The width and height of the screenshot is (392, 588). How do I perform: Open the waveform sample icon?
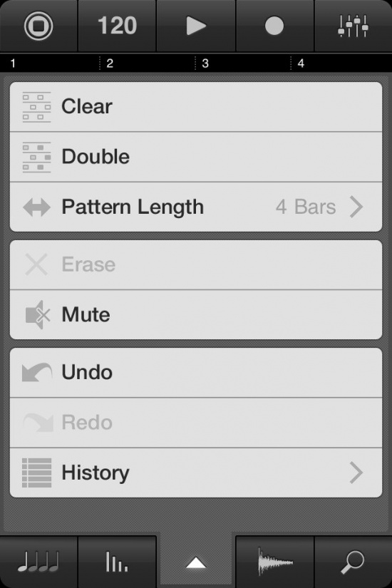(x=275, y=562)
